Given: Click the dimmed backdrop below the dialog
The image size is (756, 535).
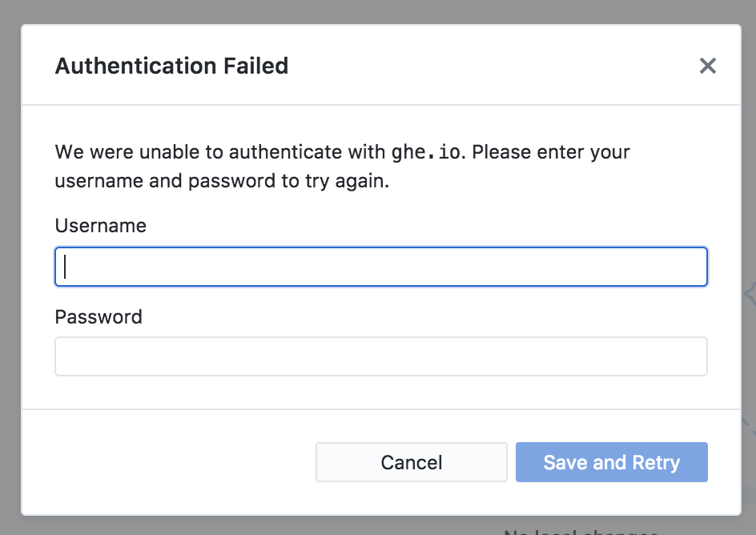Looking at the screenshot, I should click(240, 525).
